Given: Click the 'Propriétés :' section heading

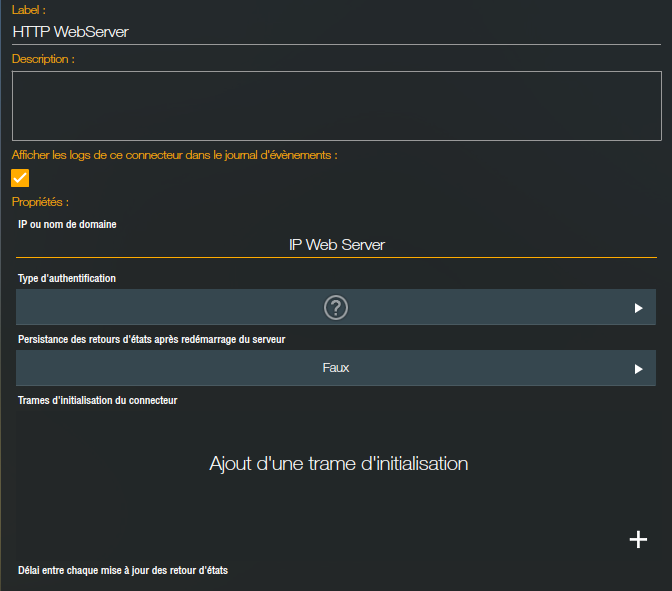Looking at the screenshot, I should point(40,202).
